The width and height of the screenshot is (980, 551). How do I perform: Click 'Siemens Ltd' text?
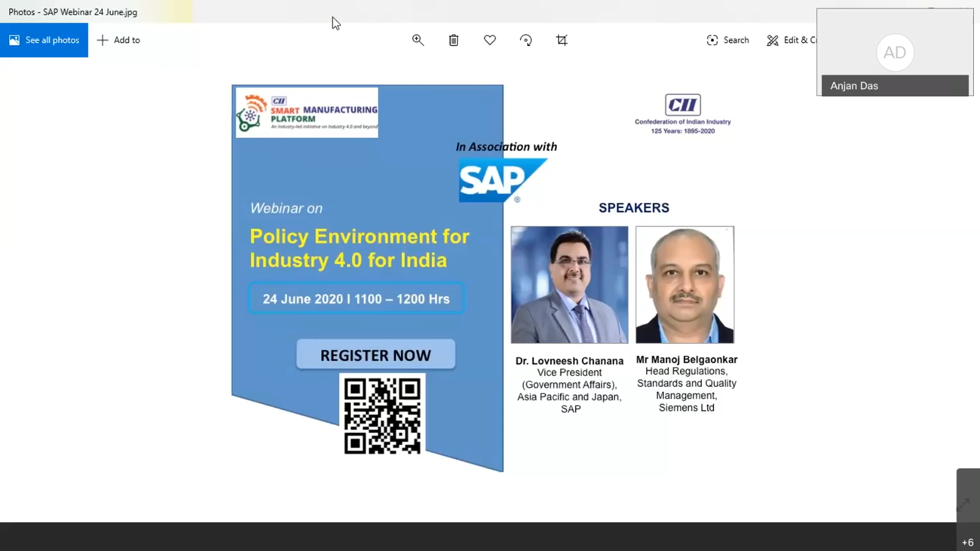687,408
